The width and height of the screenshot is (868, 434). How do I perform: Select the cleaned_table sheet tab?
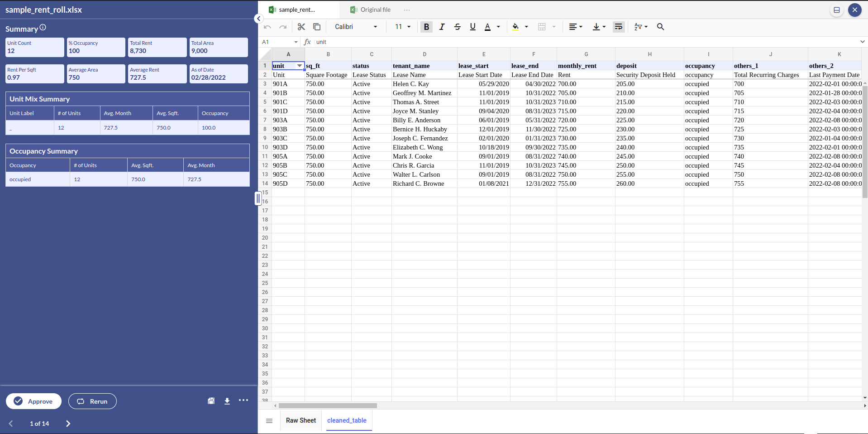point(347,420)
